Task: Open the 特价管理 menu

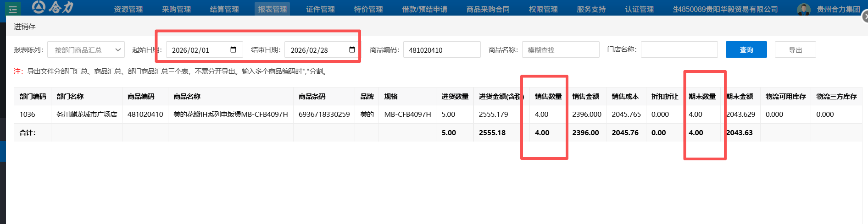Action: click(x=368, y=9)
